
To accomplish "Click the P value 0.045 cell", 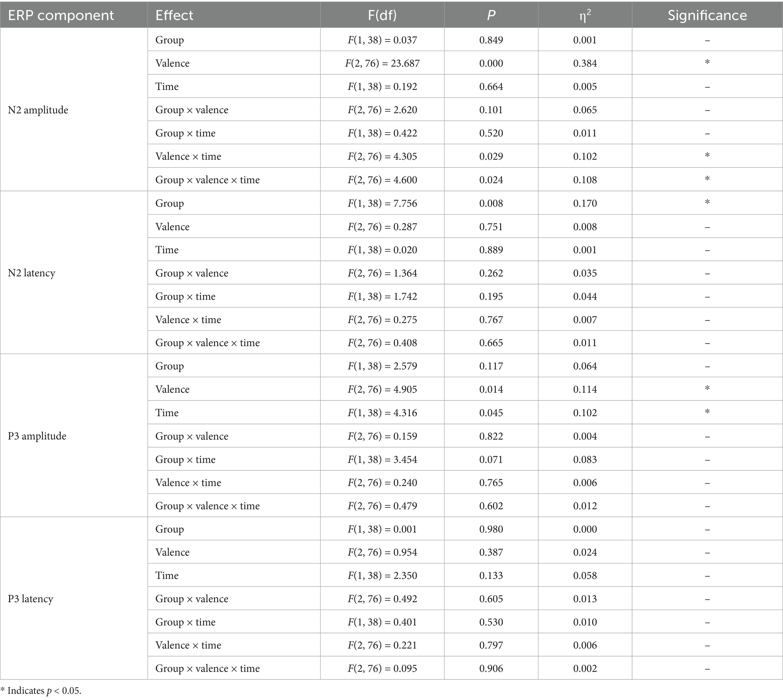I will (491, 413).
